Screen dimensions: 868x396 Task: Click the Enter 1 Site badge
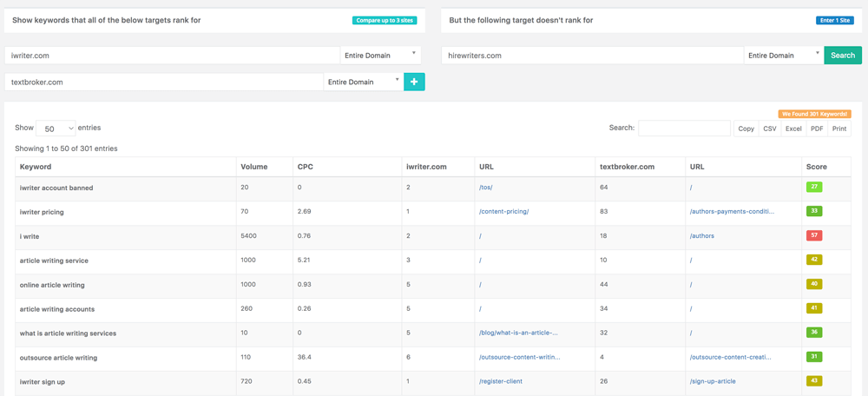tap(835, 21)
